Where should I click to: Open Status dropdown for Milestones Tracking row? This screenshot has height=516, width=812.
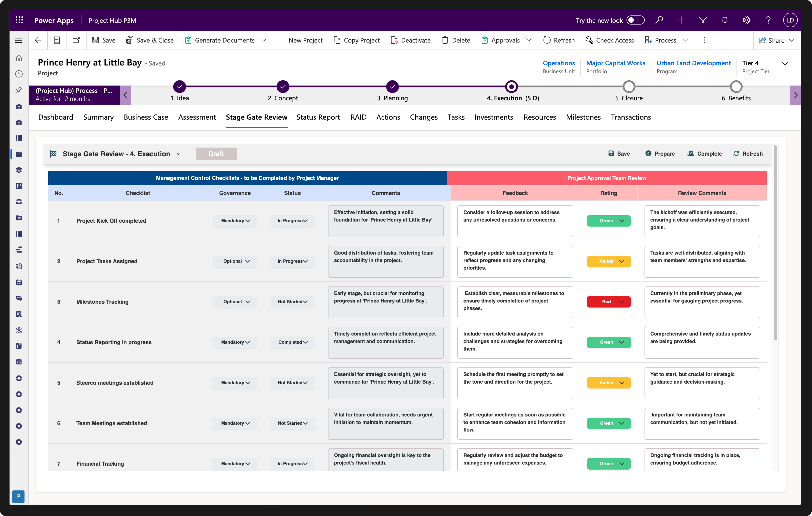pos(292,302)
